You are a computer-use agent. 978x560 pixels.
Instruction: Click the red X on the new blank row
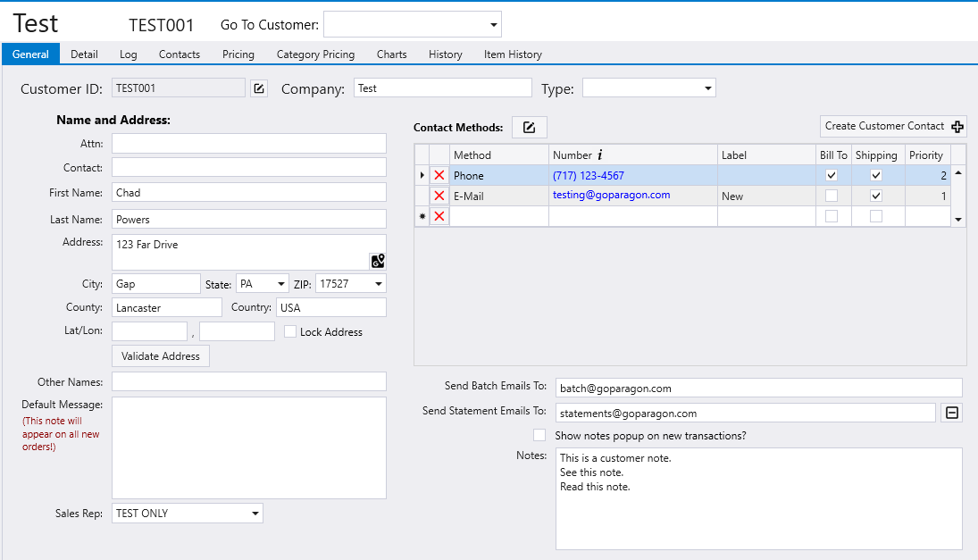tap(439, 216)
